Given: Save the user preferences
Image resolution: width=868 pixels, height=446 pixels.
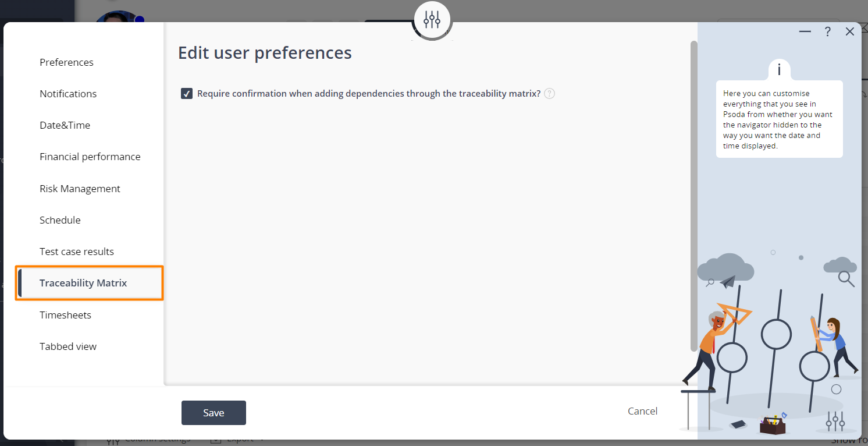Looking at the screenshot, I should [x=214, y=413].
